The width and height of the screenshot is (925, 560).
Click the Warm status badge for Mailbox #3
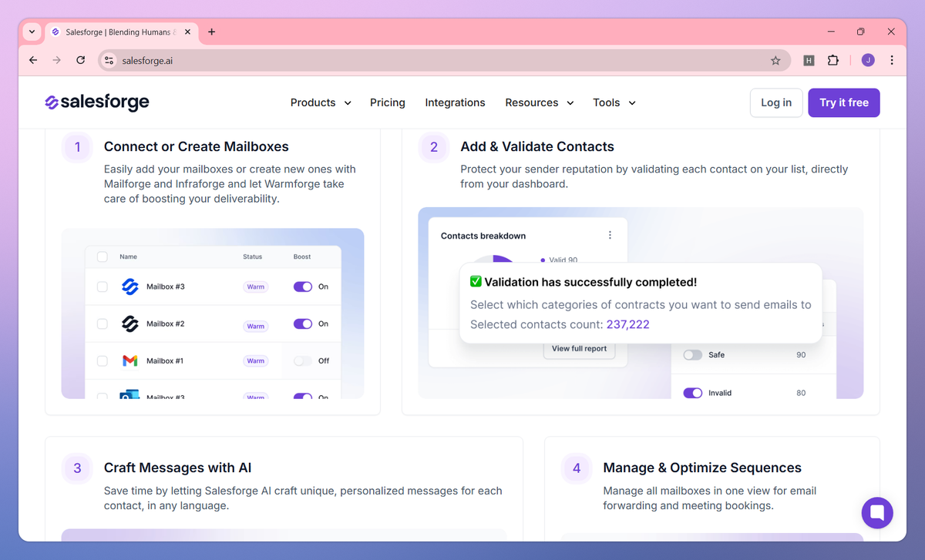coord(256,287)
